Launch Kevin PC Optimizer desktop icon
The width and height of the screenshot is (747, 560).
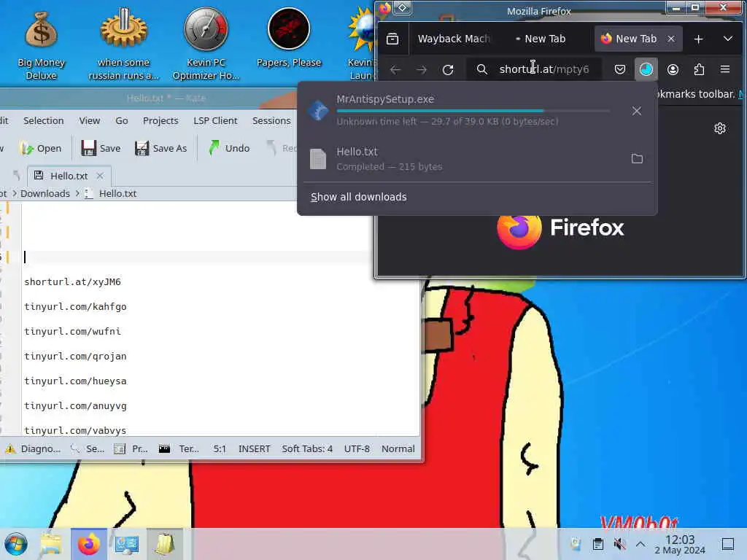[206, 45]
